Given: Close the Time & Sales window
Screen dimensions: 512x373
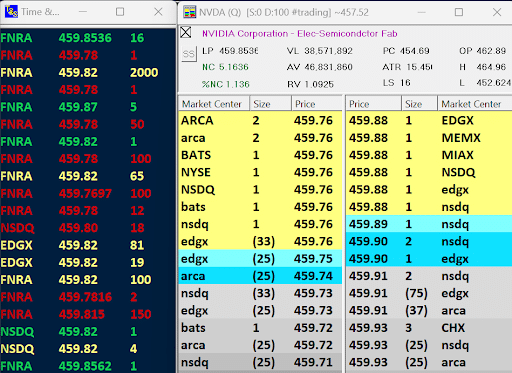Looking at the screenshot, I should click(158, 12).
